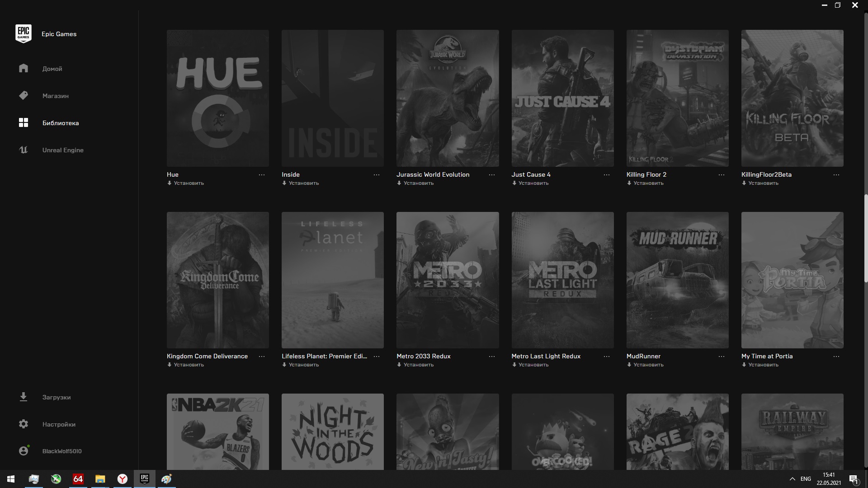Click the Epic Games logo icon
Screen dimensions: 868x488
[24, 34]
